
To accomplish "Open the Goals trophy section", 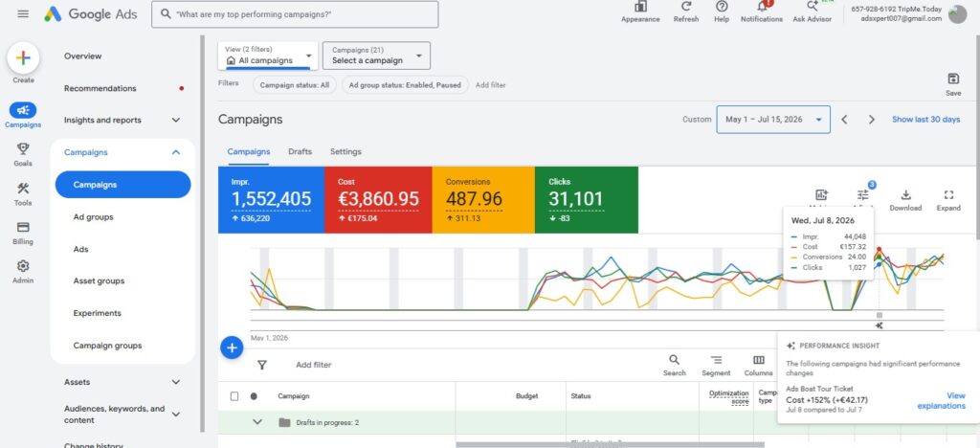I will (23, 154).
